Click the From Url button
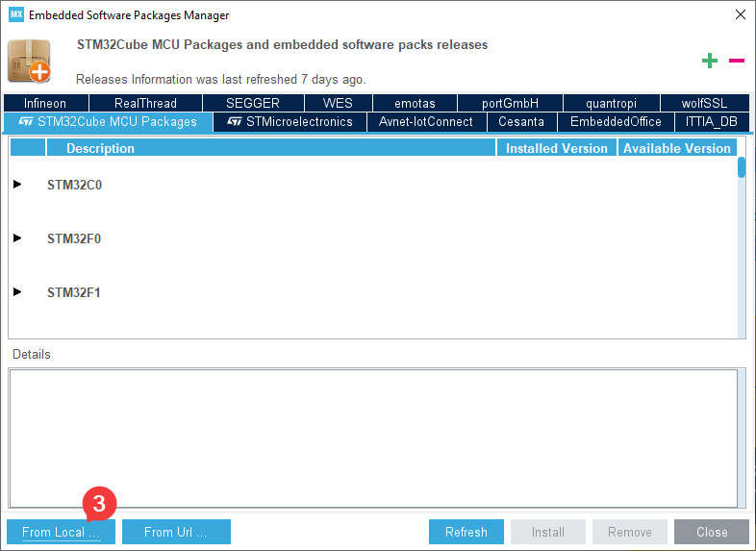Screen dimensions: 756x551 pyautogui.click(x=176, y=532)
